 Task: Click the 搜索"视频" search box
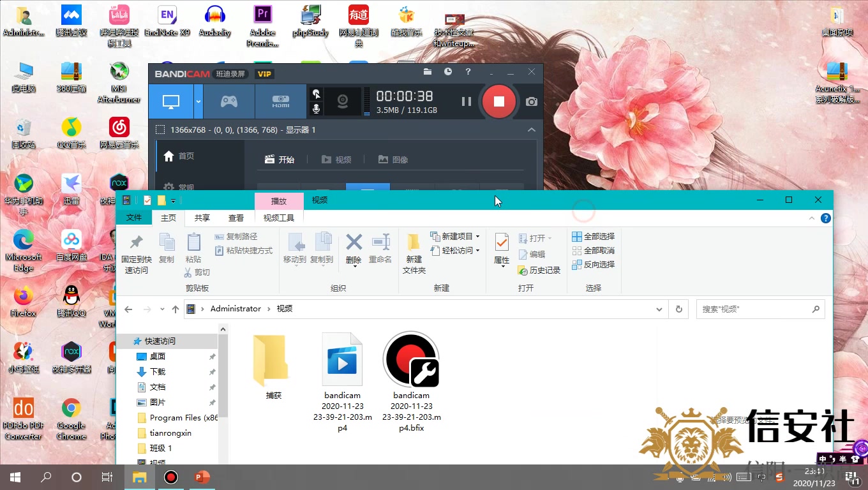click(760, 309)
